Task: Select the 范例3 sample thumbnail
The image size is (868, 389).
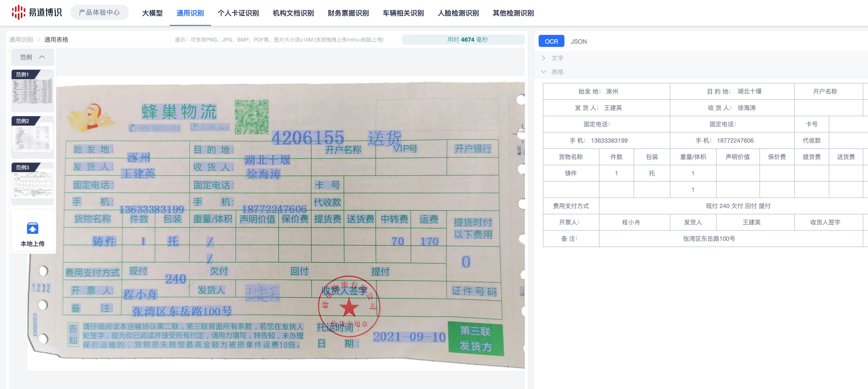Action: (x=33, y=184)
